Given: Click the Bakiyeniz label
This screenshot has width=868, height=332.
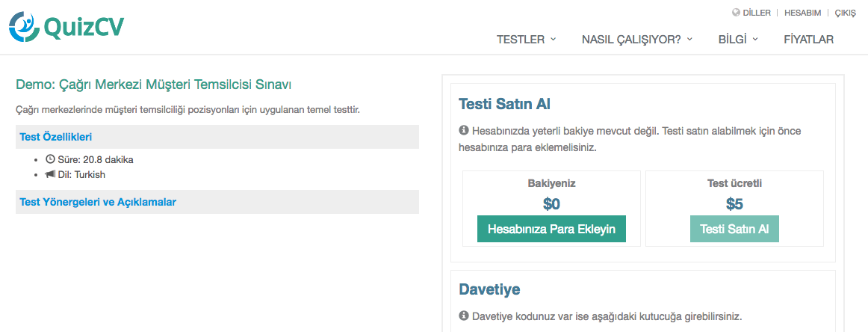Looking at the screenshot, I should click(551, 183).
